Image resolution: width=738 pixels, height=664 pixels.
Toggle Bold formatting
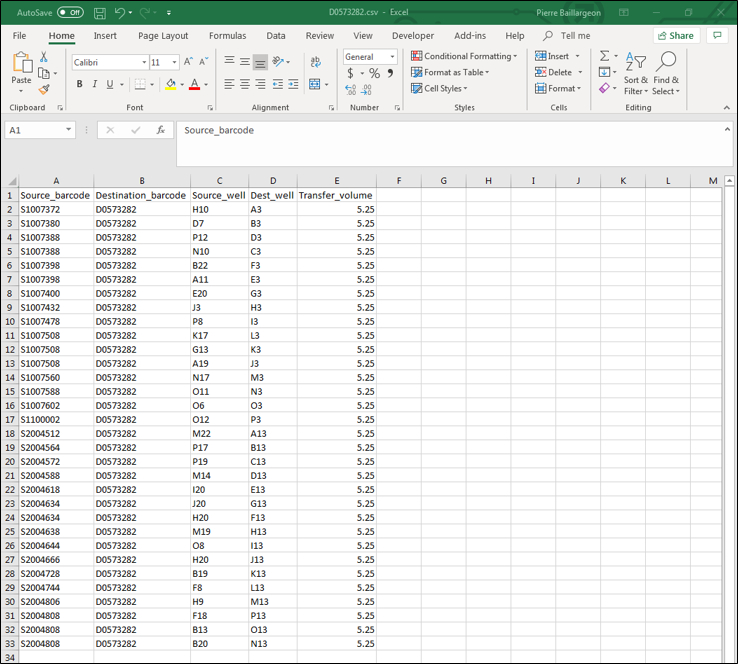80,85
